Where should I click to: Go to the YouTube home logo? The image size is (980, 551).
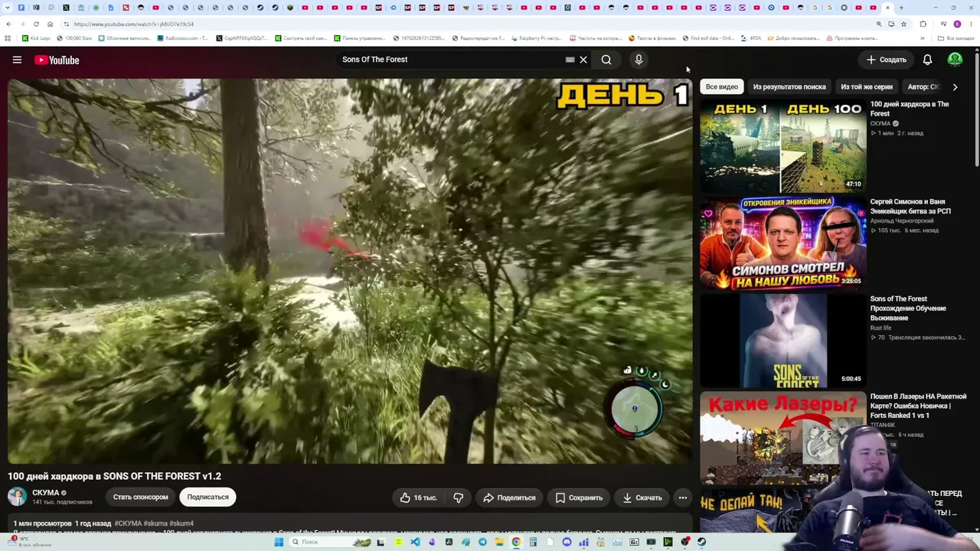point(57,60)
